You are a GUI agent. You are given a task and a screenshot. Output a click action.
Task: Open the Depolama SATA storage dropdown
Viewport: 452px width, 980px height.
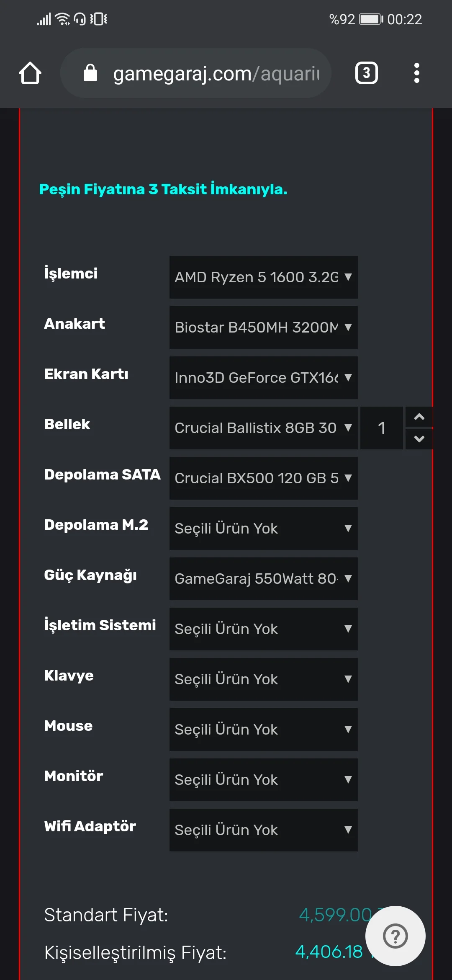click(x=263, y=478)
